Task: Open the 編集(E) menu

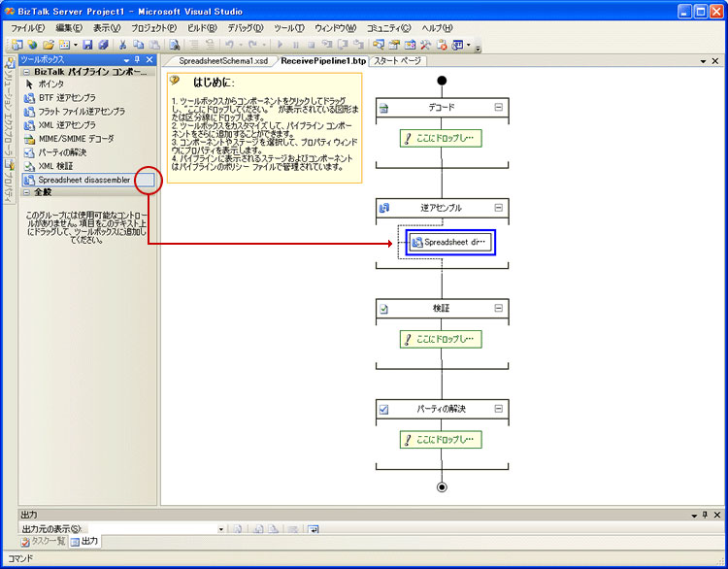Action: point(69,28)
